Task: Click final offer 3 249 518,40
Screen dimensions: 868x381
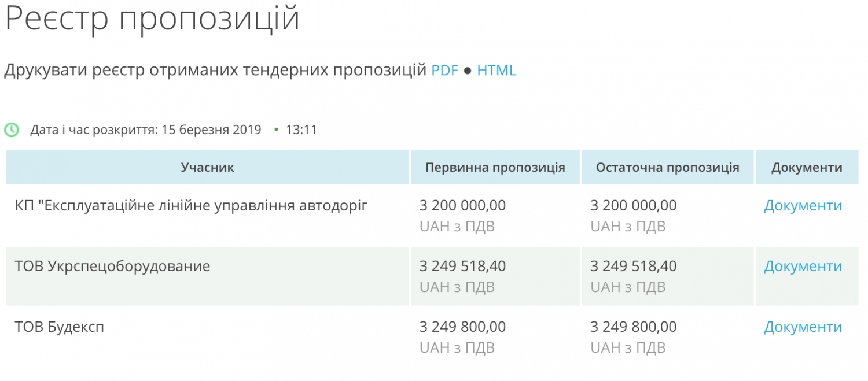Action: (633, 266)
